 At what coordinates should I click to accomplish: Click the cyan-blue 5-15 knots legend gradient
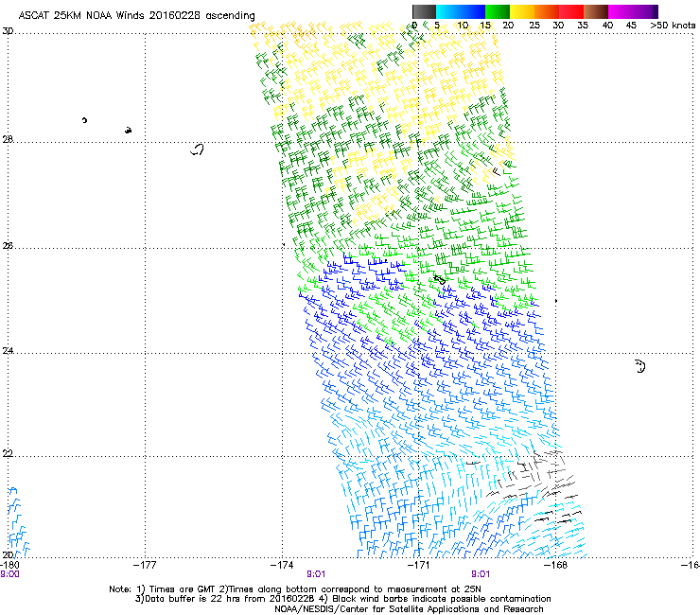coord(461,11)
